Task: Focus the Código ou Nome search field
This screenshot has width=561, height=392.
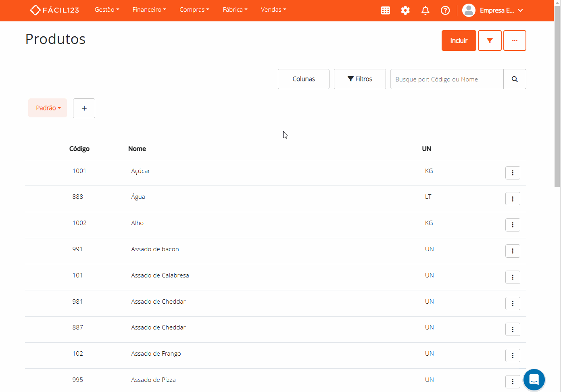Action: pos(446,79)
